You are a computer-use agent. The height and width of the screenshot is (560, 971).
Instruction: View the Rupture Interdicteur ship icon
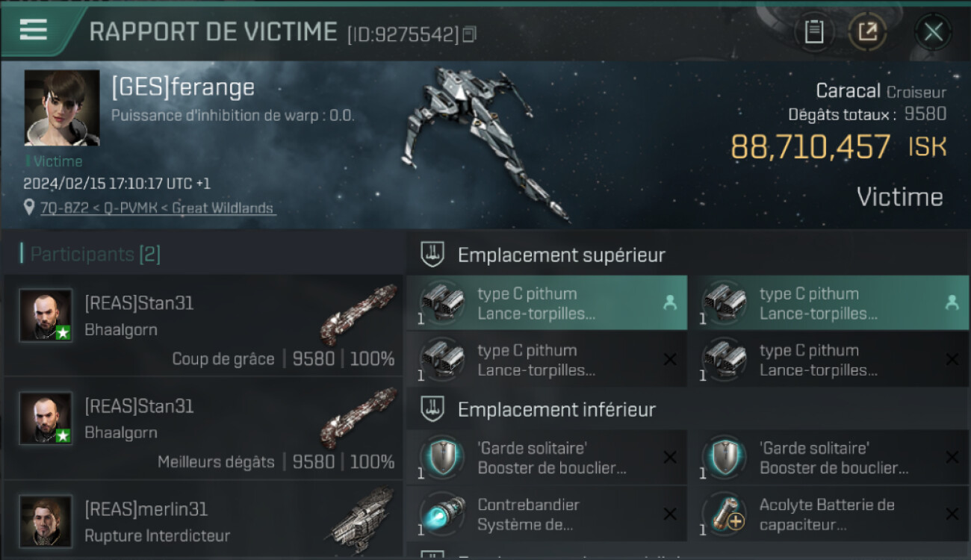click(x=361, y=520)
